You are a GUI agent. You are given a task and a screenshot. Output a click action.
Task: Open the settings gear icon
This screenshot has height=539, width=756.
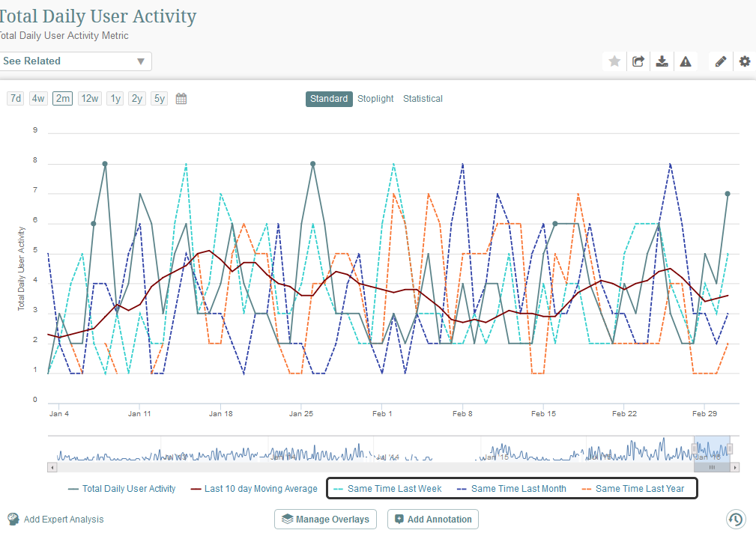tap(744, 61)
